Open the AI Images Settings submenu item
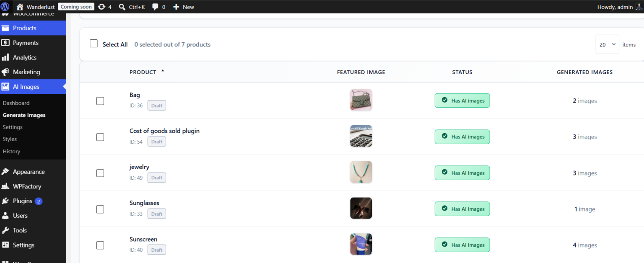 [x=13, y=127]
